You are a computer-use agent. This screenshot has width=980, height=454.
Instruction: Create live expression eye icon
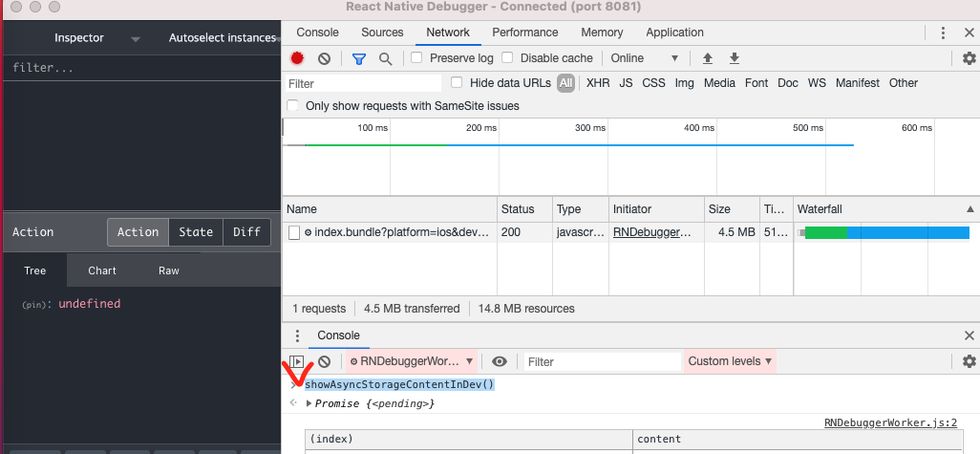click(499, 361)
